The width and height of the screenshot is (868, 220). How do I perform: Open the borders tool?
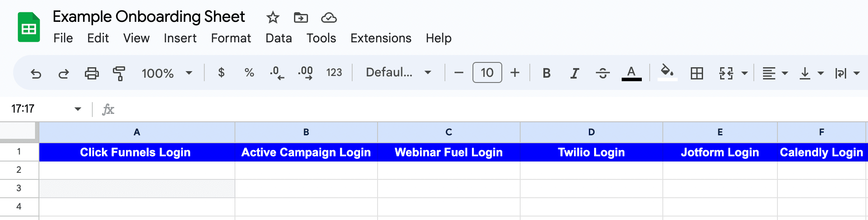pyautogui.click(x=696, y=73)
